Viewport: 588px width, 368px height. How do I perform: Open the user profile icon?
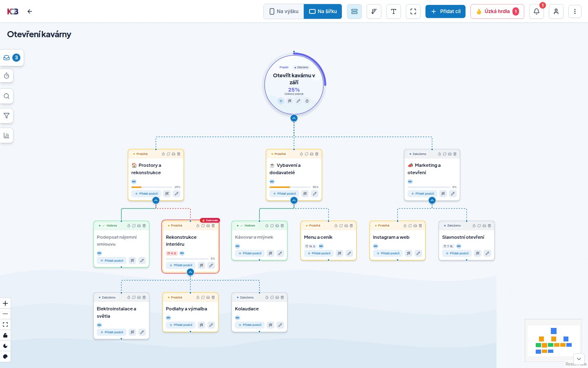[556, 11]
